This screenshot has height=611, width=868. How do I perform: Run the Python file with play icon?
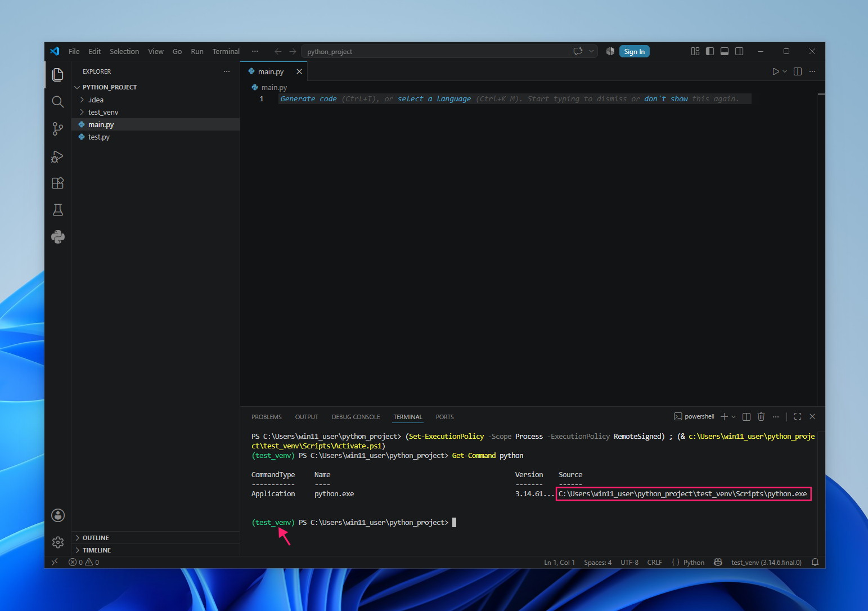[x=776, y=71]
